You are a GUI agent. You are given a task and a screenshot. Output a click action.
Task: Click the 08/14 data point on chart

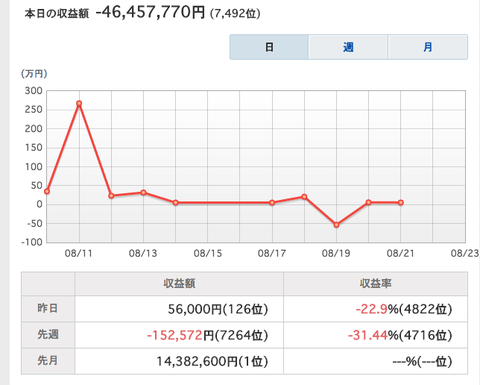point(176,203)
